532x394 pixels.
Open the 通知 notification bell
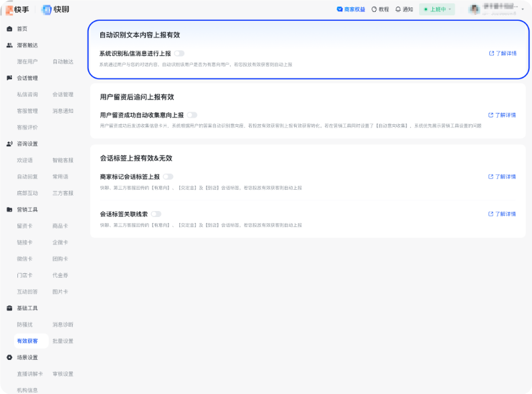[x=398, y=9]
